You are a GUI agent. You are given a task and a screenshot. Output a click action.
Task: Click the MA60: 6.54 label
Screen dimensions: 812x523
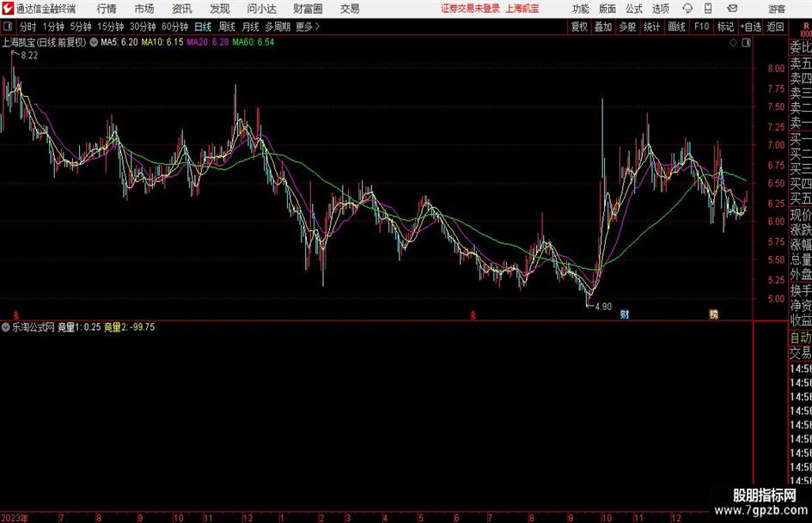253,42
